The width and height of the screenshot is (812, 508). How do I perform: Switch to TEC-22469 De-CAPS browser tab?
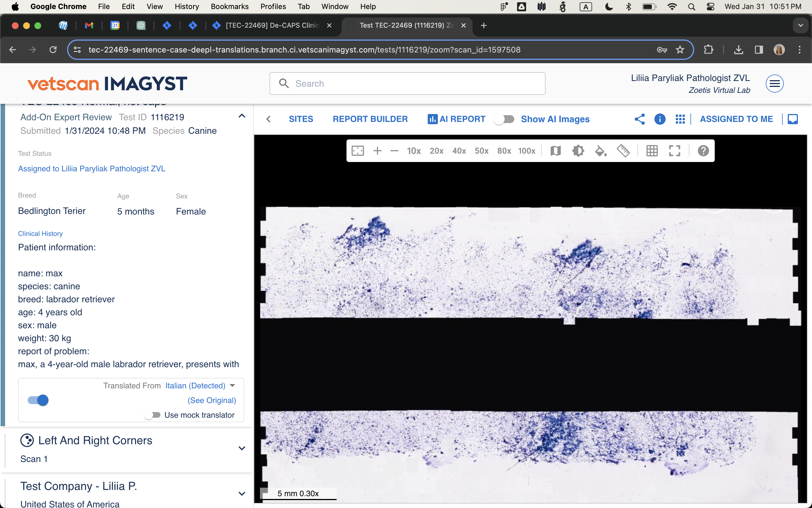[272, 25]
